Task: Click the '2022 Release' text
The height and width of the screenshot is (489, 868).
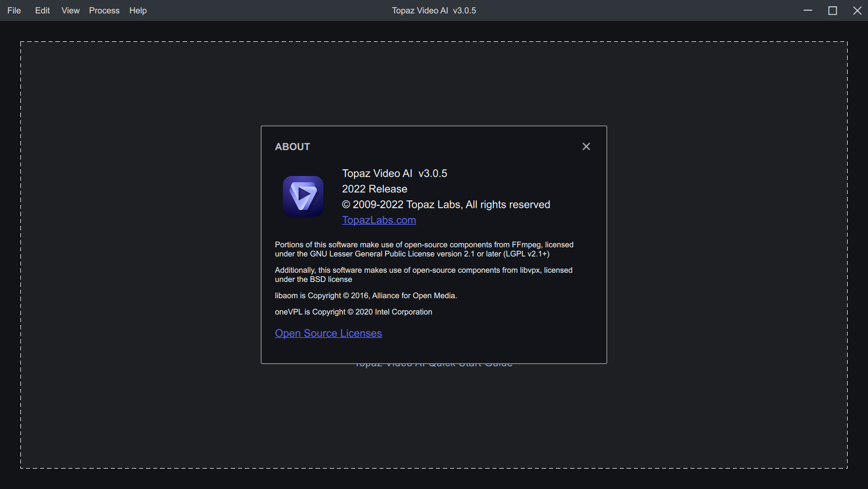Action: 374,189
